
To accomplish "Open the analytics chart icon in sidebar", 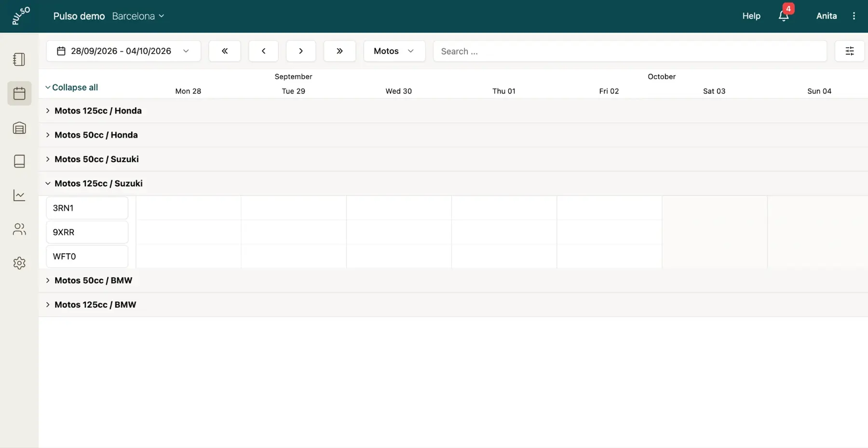I will coord(19,195).
